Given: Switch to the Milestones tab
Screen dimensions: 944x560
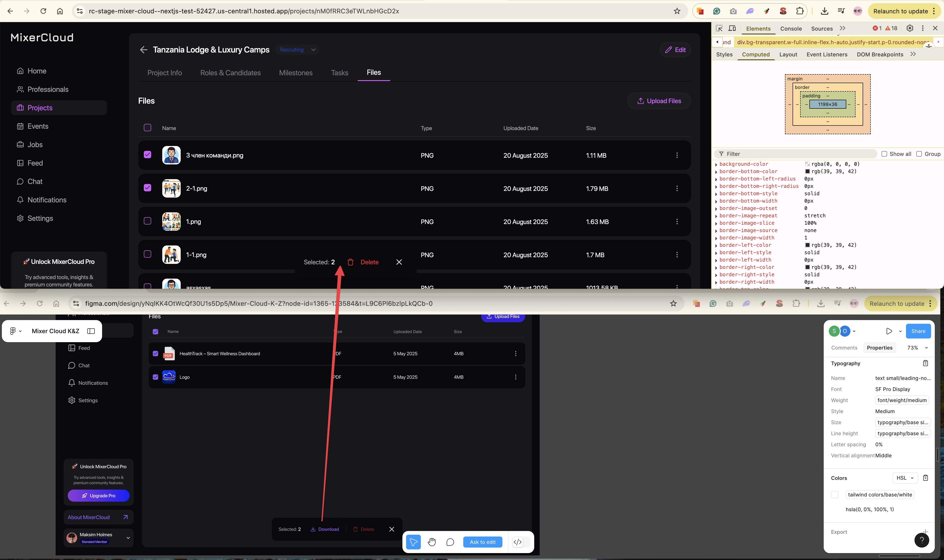Looking at the screenshot, I should click(x=296, y=73).
